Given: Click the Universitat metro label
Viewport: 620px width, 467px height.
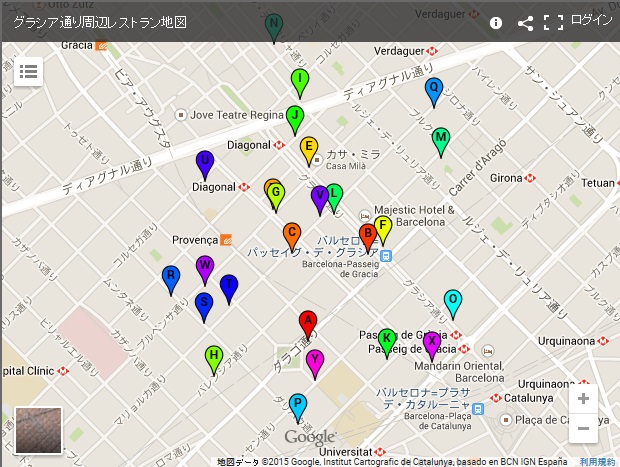Looking at the screenshot, I should 346,452.
